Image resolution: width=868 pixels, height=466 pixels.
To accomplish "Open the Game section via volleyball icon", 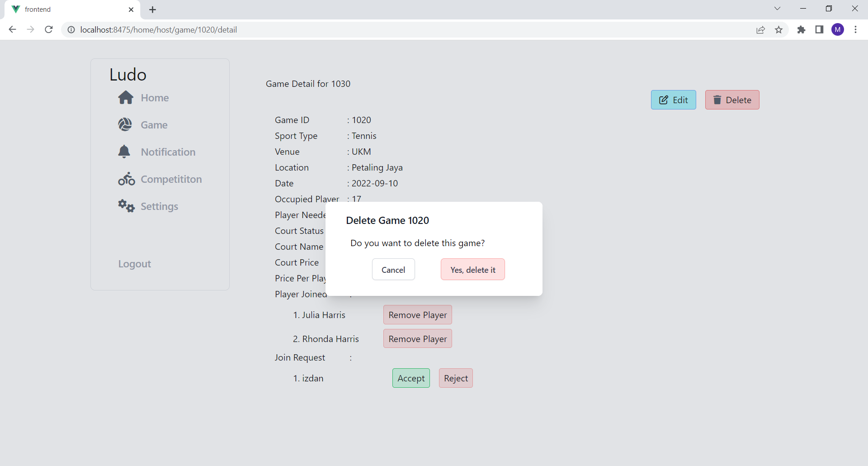I will coord(125,124).
